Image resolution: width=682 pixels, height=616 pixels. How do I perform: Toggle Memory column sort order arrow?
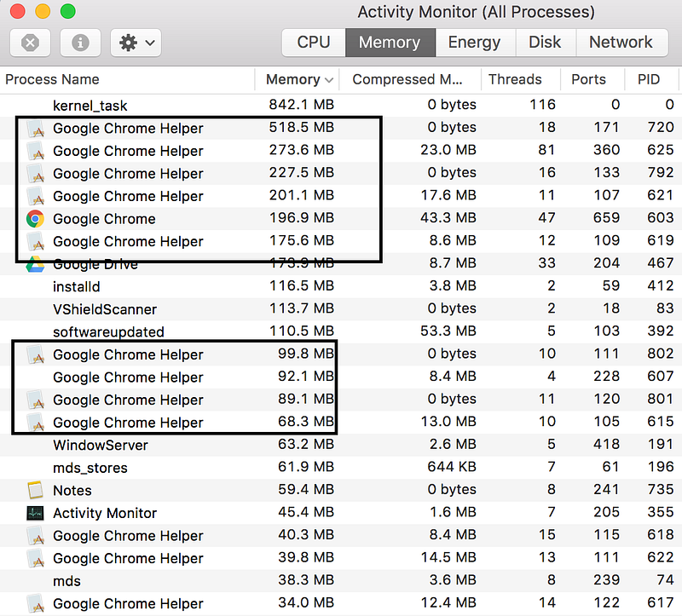click(329, 80)
